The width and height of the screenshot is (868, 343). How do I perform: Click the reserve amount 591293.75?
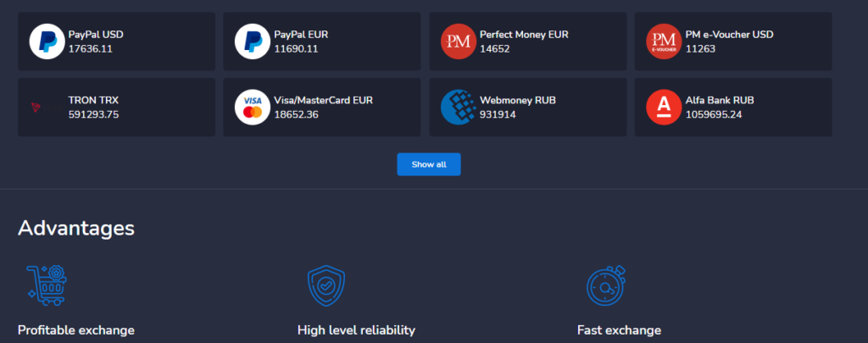tap(93, 114)
